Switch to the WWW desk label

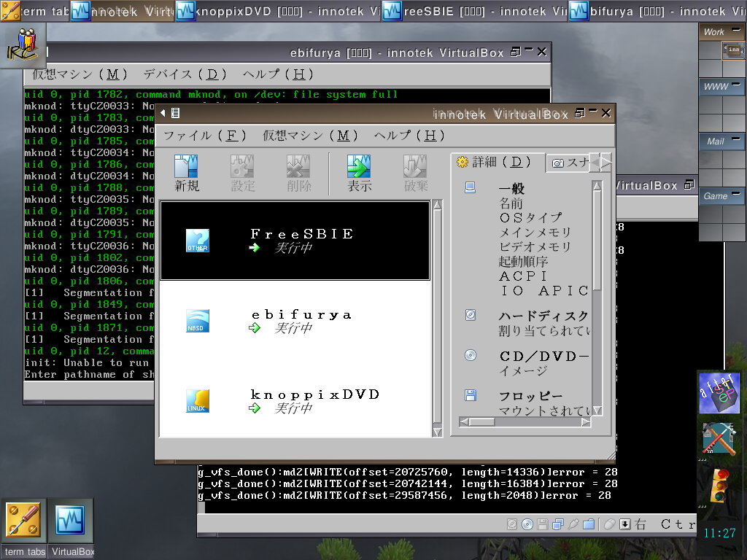click(716, 86)
